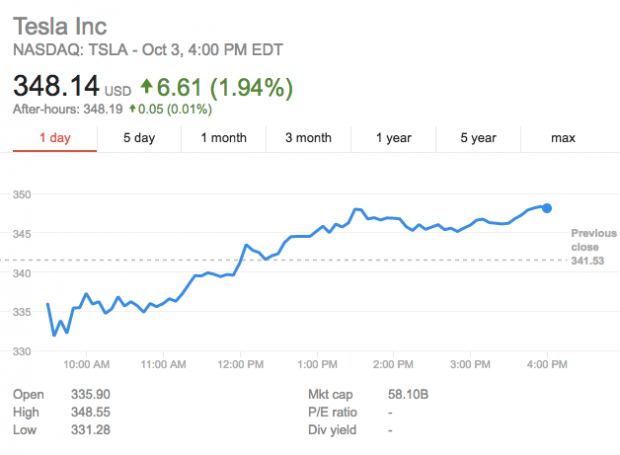Switch to the 5 day chart tab
Image resolution: width=620 pixels, height=455 pixels.
click(139, 138)
